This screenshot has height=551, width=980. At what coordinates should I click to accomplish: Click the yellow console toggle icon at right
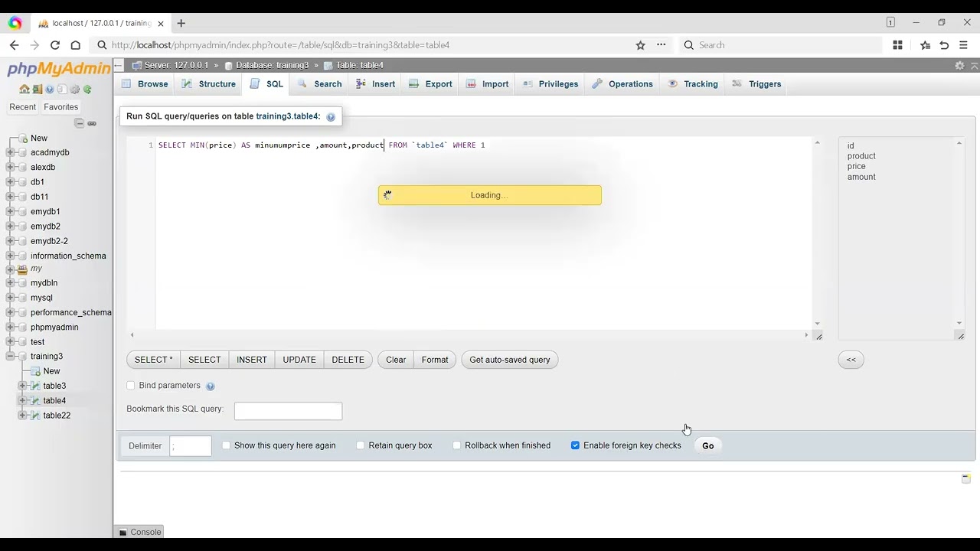tap(966, 478)
